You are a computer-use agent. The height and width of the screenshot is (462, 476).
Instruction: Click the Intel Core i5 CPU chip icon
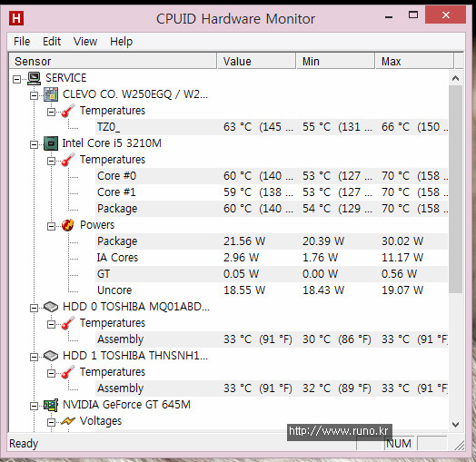pyautogui.click(x=51, y=143)
